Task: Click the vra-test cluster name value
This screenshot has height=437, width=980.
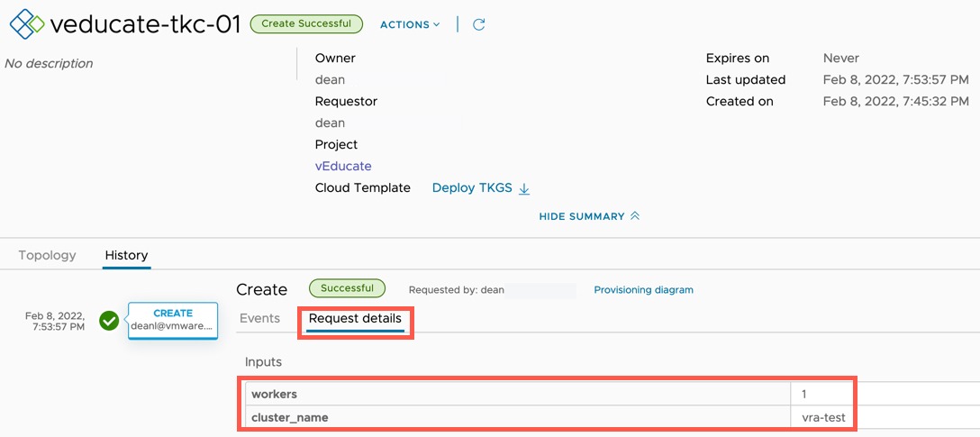Action: coord(823,417)
